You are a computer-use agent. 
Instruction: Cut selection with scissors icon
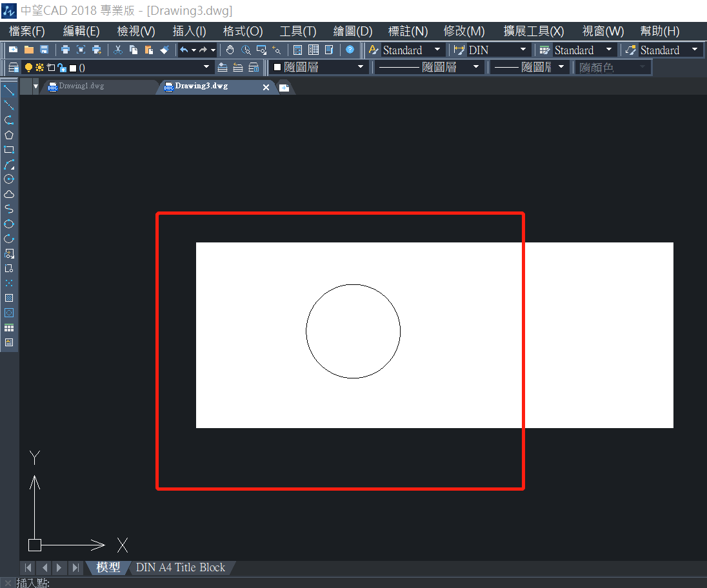coord(118,50)
